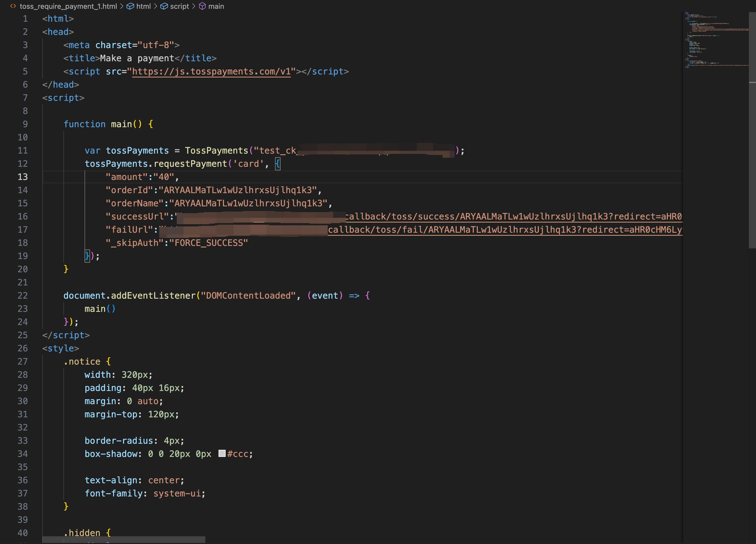Click 'var tossPayments' declaration

click(x=127, y=151)
